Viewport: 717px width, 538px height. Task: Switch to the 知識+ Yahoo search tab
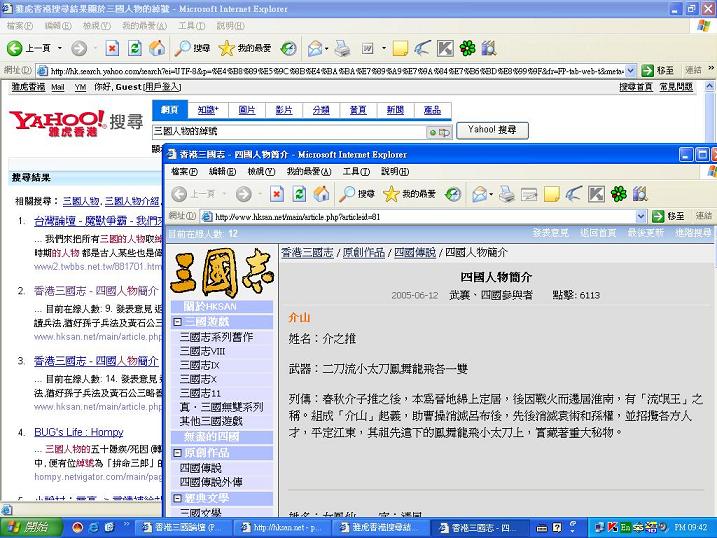tap(209, 110)
